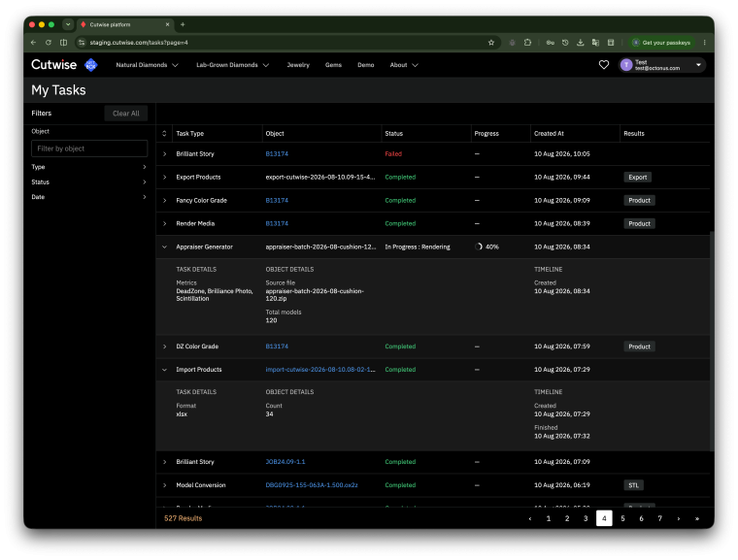Go to page 2
The height and width of the screenshot is (560, 738).
click(x=567, y=518)
